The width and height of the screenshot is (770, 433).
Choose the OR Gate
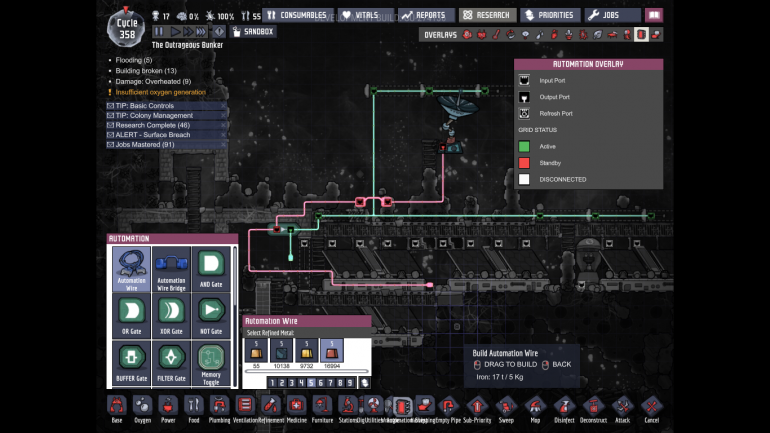point(131,316)
